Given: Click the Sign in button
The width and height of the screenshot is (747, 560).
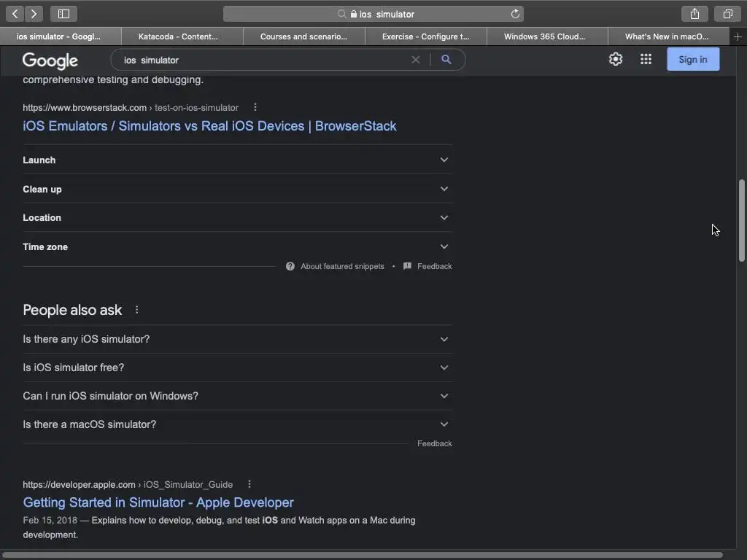Looking at the screenshot, I should click(693, 60).
